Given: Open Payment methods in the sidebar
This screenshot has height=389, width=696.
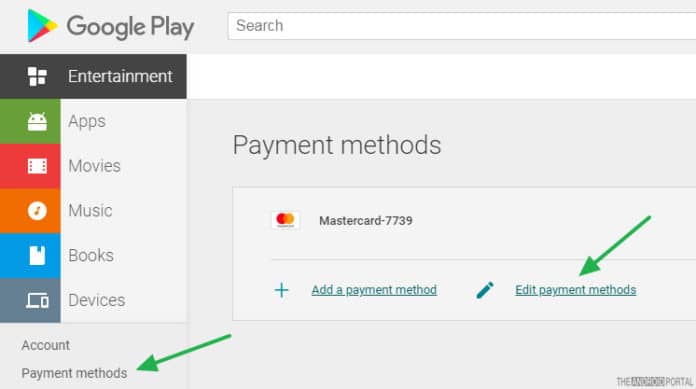Looking at the screenshot, I should (74, 373).
